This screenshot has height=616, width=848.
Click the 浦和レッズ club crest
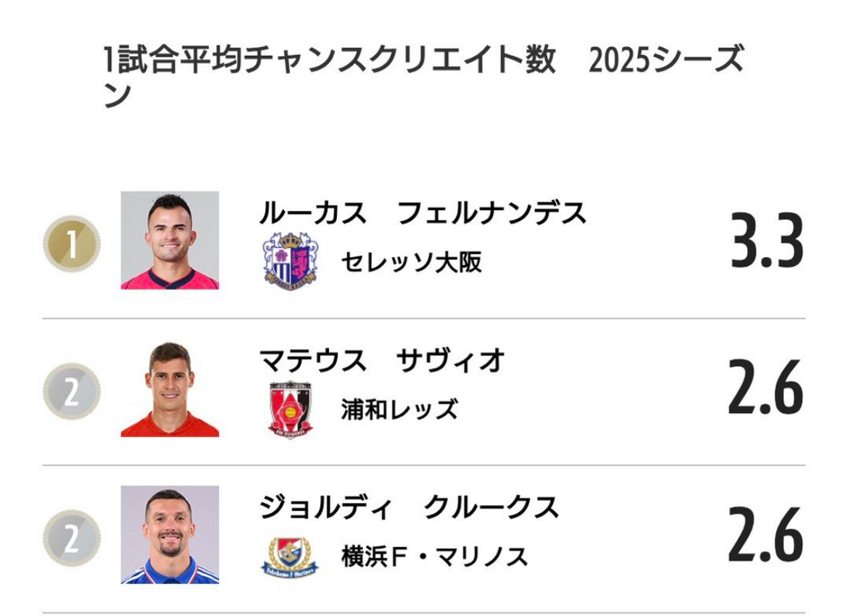coord(290,409)
